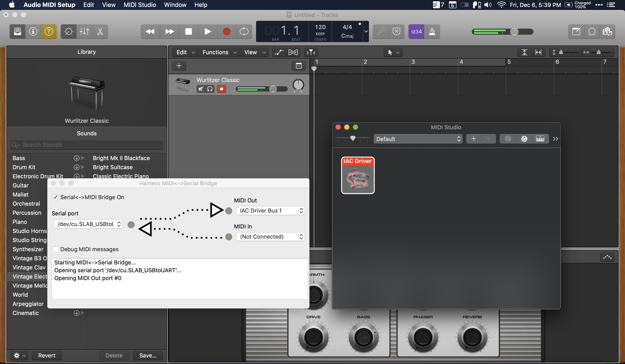Viewport: 625px width, 364px height.
Task: Toggle the Catch playhead button
Action: pos(311,52)
